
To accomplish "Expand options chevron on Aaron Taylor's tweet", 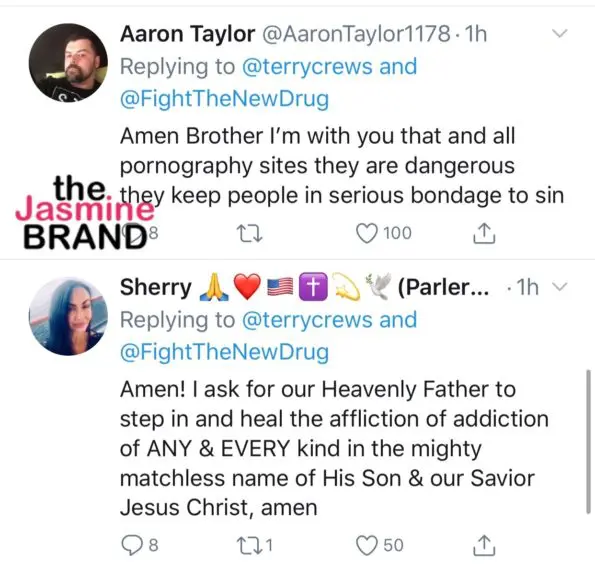I will click(x=559, y=33).
